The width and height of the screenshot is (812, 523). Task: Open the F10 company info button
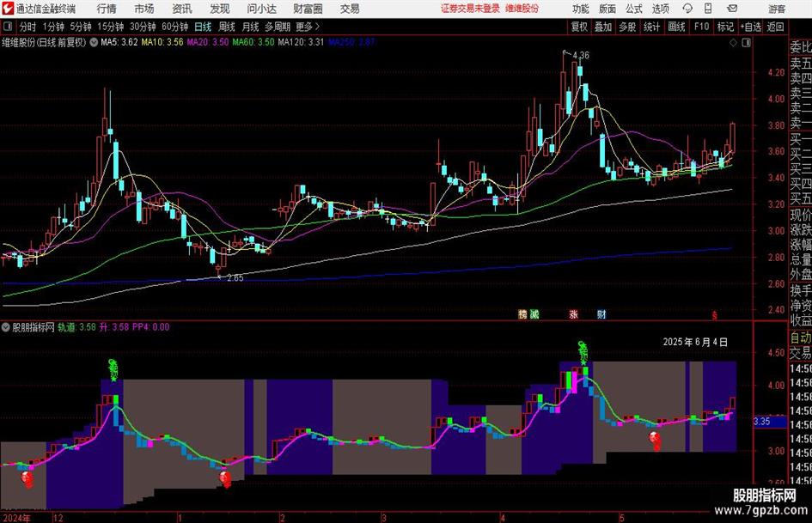click(702, 27)
